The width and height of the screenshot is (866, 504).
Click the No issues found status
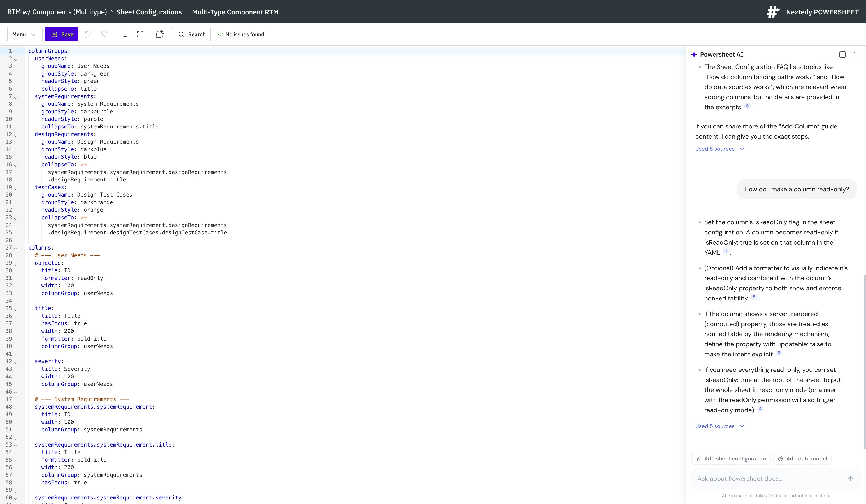point(241,34)
